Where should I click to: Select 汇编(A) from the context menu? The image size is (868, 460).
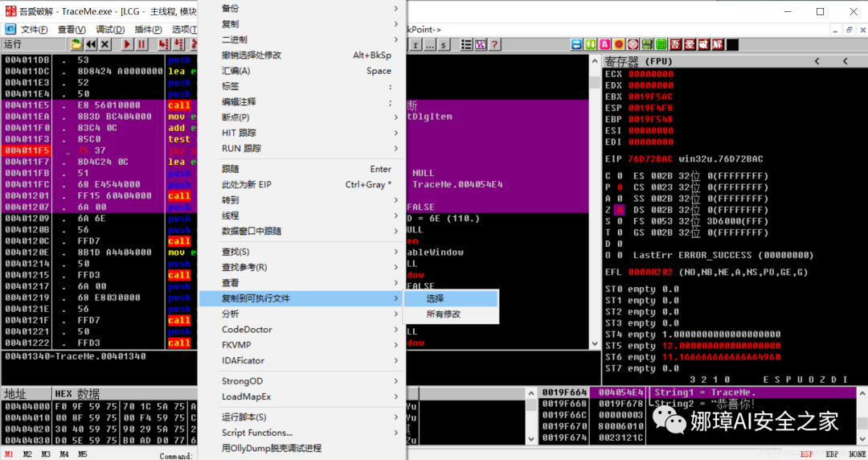click(302, 71)
